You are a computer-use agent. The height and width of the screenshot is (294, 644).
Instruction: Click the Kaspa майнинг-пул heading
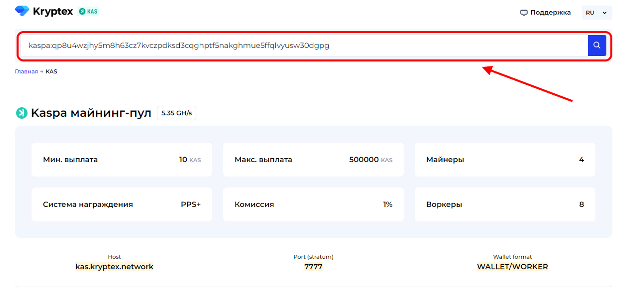pos(91,113)
